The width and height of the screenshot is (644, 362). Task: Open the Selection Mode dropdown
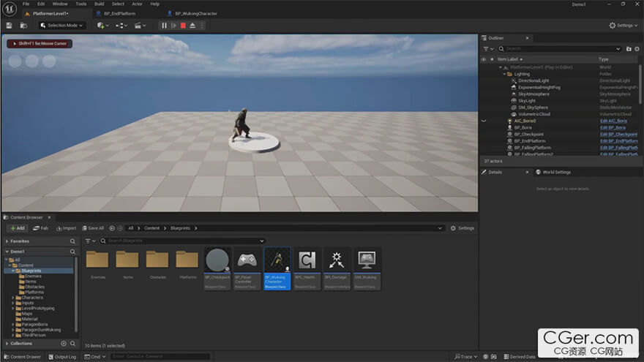point(61,26)
